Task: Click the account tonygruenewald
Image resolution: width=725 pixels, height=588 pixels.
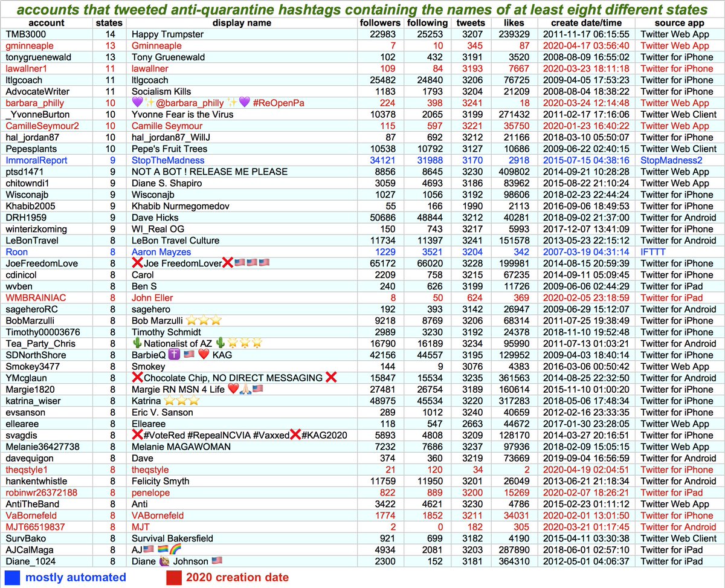Action: coord(37,57)
